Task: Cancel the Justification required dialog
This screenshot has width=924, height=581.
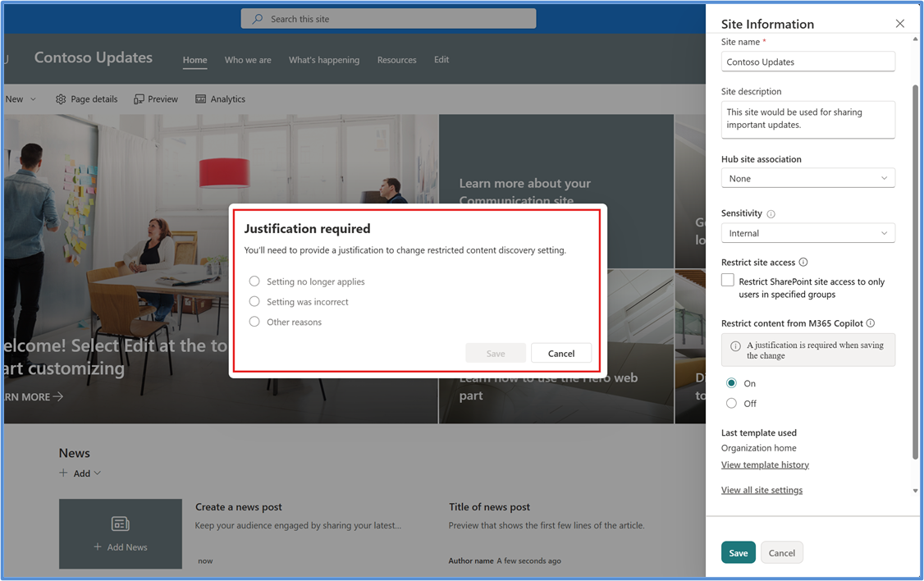Action: (561, 353)
